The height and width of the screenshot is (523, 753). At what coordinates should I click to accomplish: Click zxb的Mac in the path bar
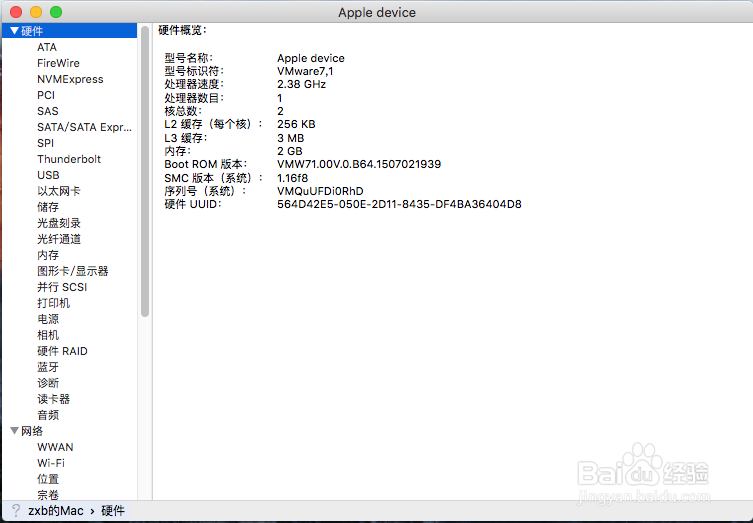tap(56, 511)
